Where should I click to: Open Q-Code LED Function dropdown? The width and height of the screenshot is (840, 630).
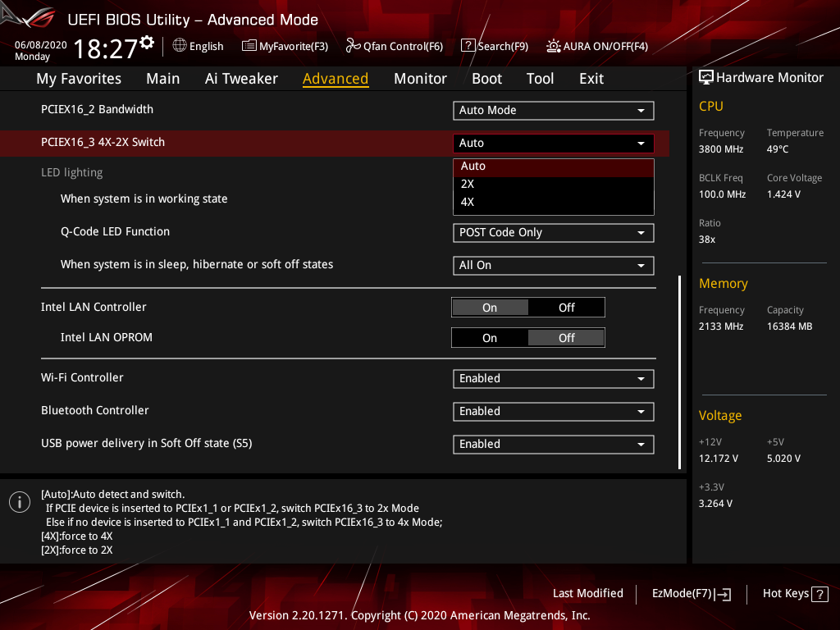554,232
